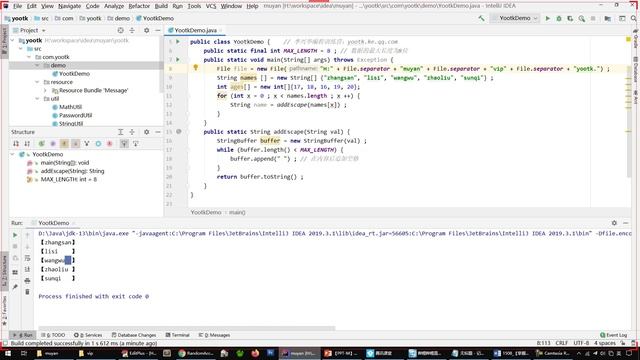Open the VCS menu
This screenshot has width=640, height=360.
coord(211,6)
